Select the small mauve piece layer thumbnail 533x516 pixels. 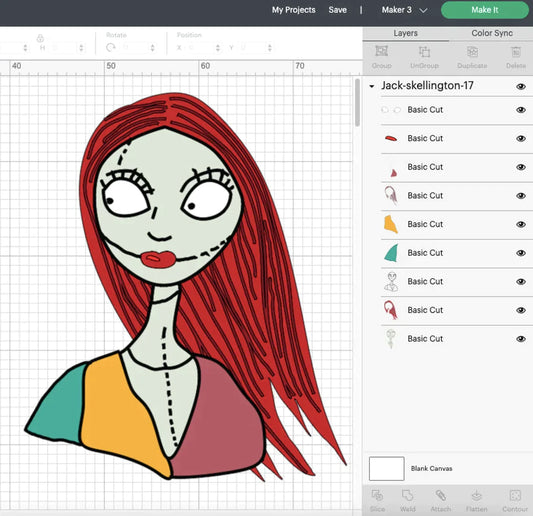pyautogui.click(x=394, y=173)
